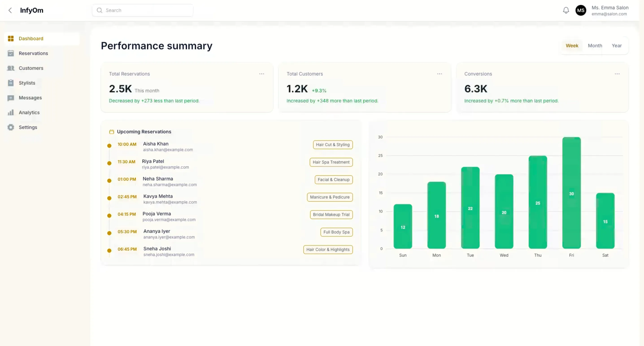Click the Bridal Makeup Trial tag
This screenshot has width=644, height=346.
coord(331,215)
